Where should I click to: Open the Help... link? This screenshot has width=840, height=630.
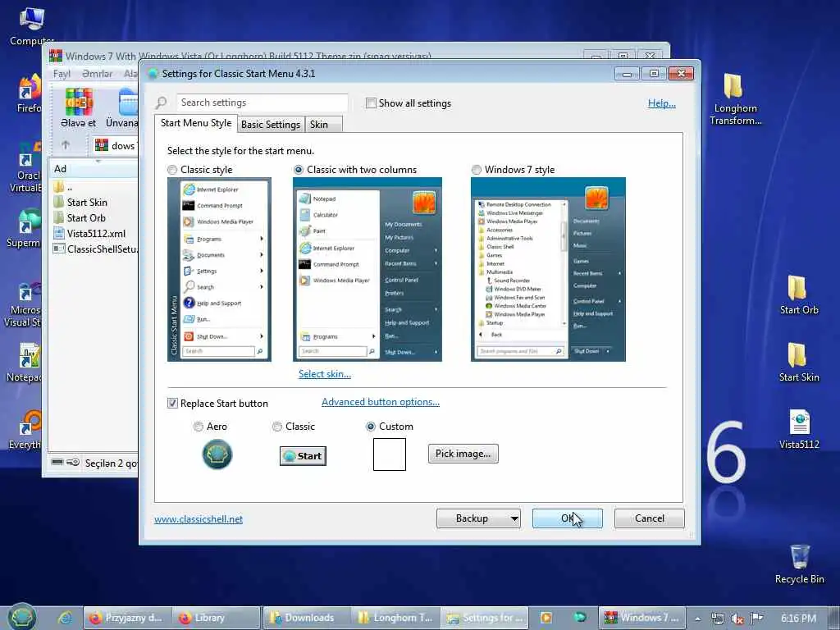coord(662,103)
